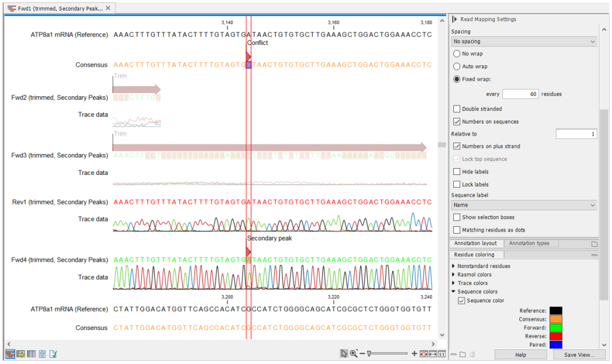Click the 1:1 zoom to 100% icon
Screen dimensions: 612x364
442,354
